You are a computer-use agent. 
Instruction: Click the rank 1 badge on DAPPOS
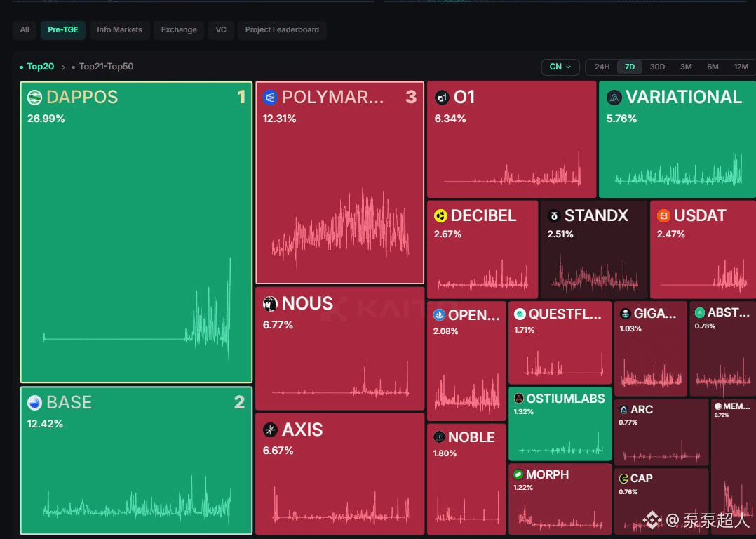click(x=241, y=98)
